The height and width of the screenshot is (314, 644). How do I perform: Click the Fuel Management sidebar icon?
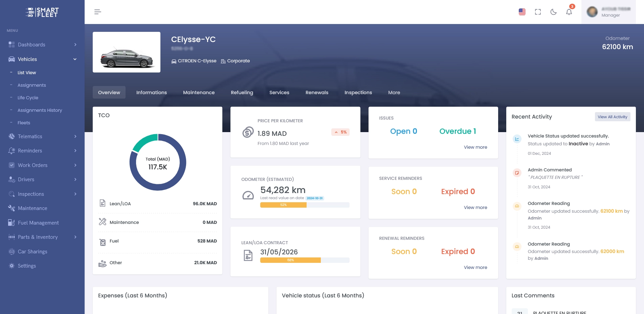coord(12,223)
